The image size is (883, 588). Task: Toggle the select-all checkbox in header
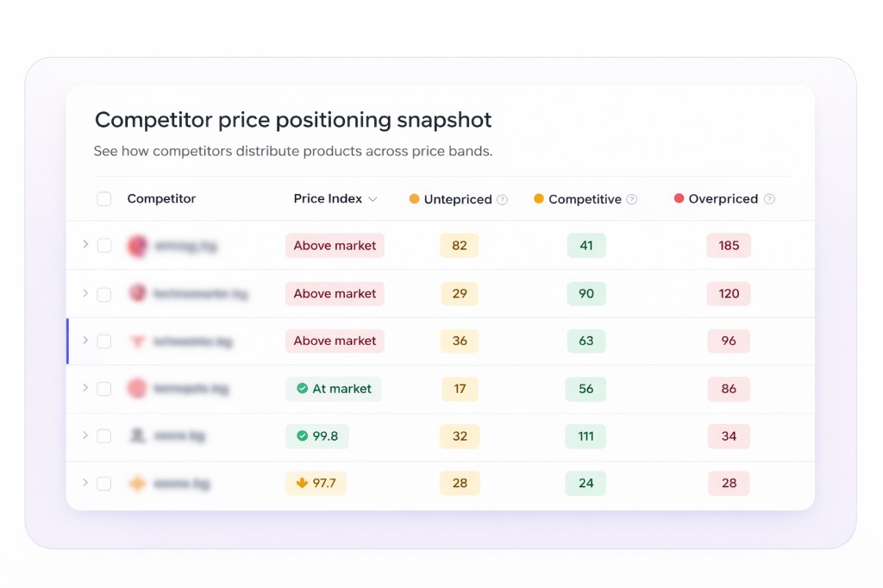click(x=104, y=199)
